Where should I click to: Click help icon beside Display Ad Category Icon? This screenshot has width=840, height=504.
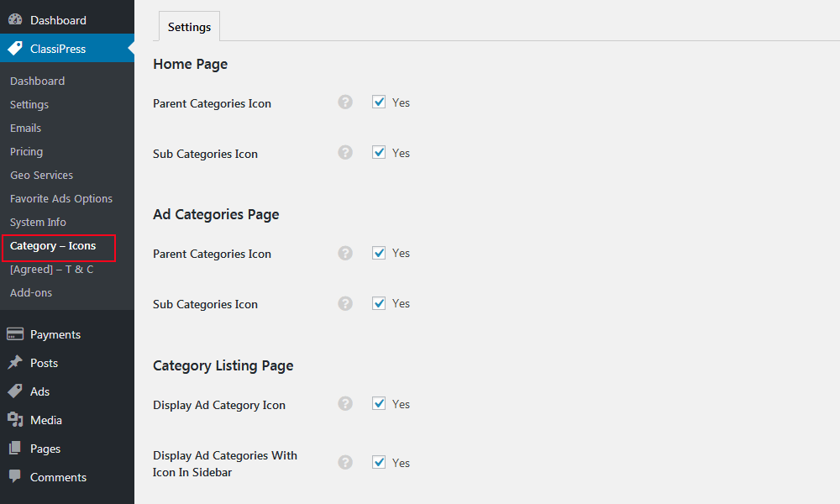345,403
